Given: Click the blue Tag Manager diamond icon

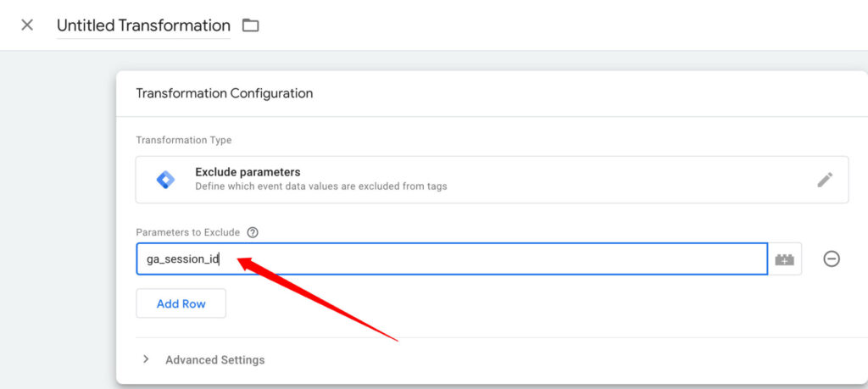Looking at the screenshot, I should (165, 180).
